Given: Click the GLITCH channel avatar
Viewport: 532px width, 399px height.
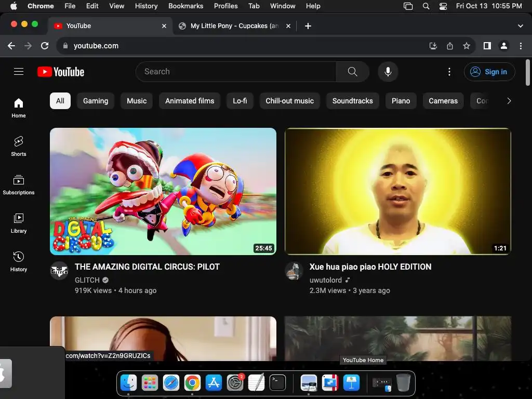Looking at the screenshot, I should (59, 270).
